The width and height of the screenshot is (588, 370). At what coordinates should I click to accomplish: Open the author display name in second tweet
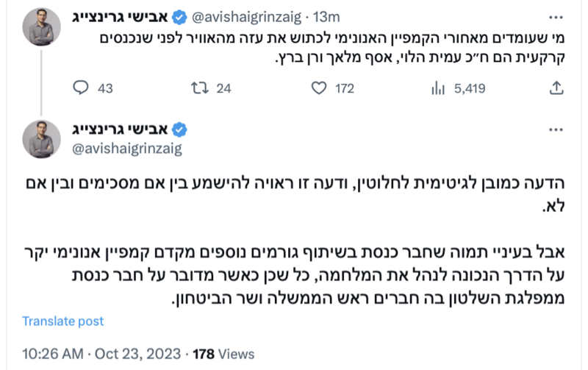pos(120,129)
